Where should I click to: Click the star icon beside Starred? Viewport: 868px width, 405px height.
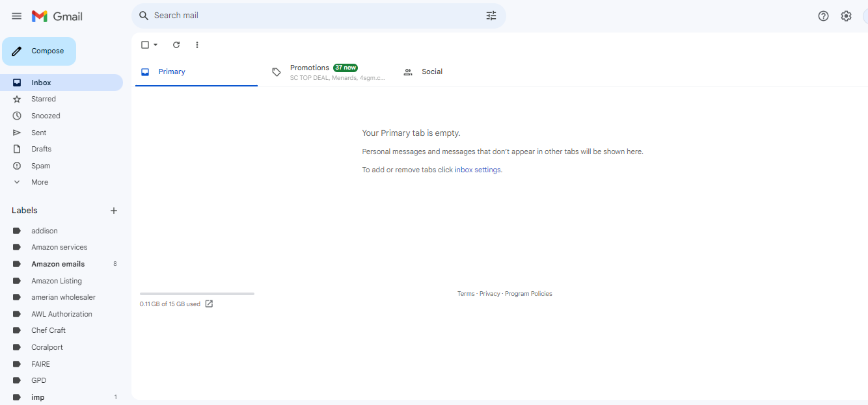(17, 99)
